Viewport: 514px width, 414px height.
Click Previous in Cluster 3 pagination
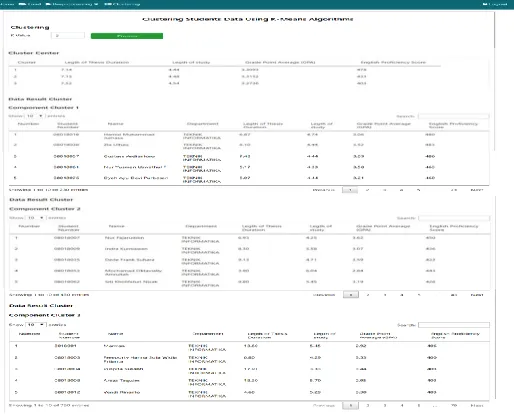(324, 405)
